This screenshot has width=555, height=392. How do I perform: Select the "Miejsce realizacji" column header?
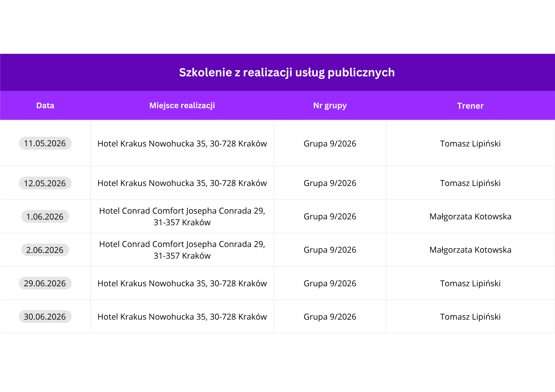point(182,105)
